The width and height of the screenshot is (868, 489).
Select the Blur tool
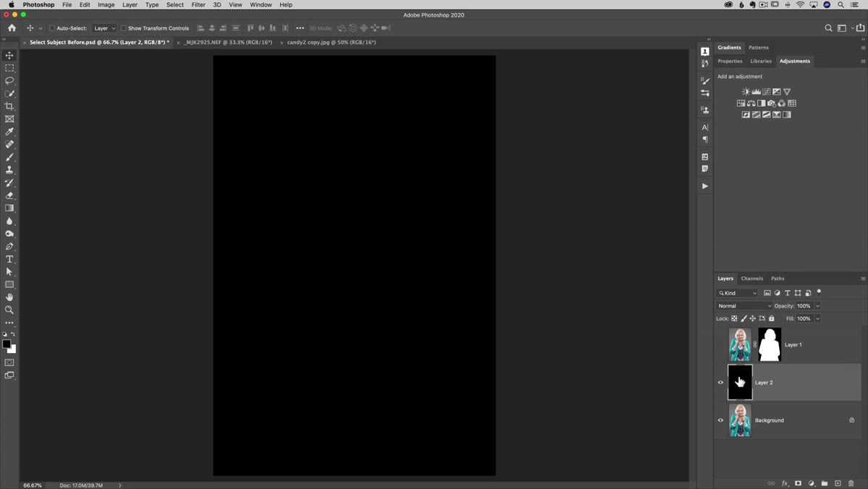tap(9, 221)
